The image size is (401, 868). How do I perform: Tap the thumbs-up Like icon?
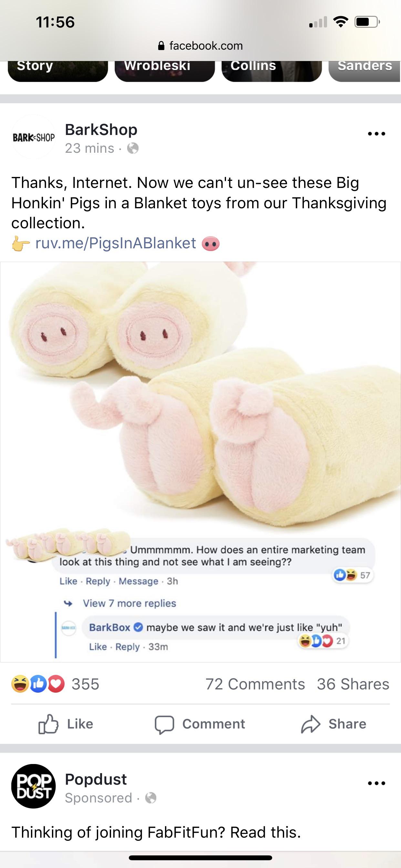(x=48, y=724)
